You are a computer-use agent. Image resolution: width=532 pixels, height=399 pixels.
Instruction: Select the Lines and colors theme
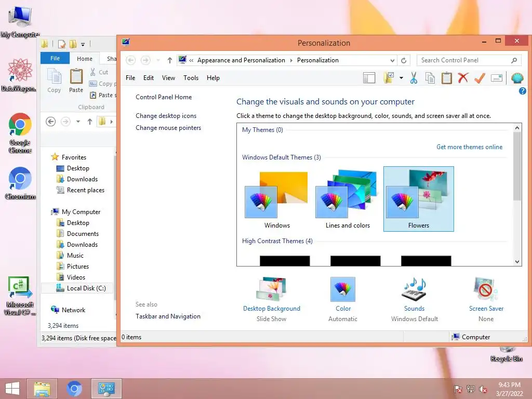click(x=348, y=199)
